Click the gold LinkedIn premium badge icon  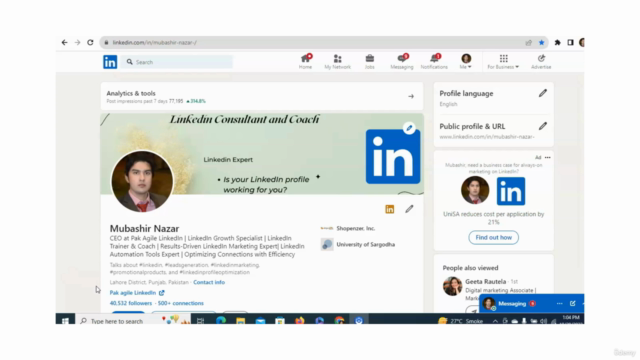pos(390,209)
